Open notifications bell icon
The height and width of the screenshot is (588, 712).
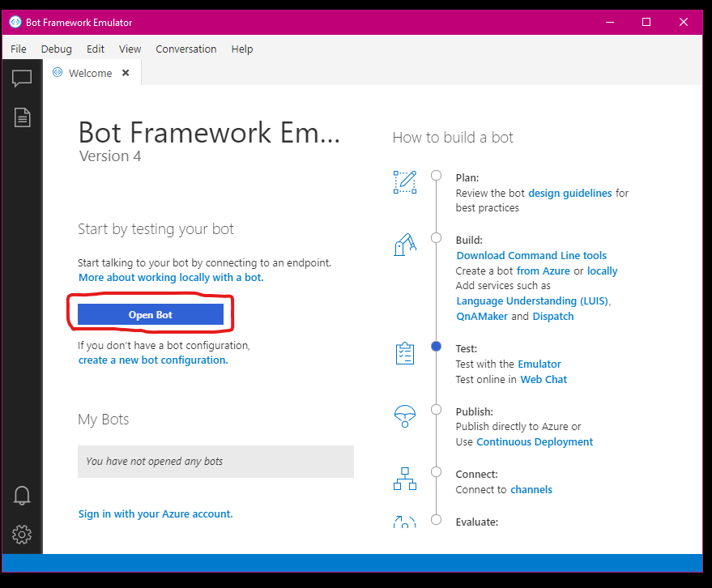[22, 495]
